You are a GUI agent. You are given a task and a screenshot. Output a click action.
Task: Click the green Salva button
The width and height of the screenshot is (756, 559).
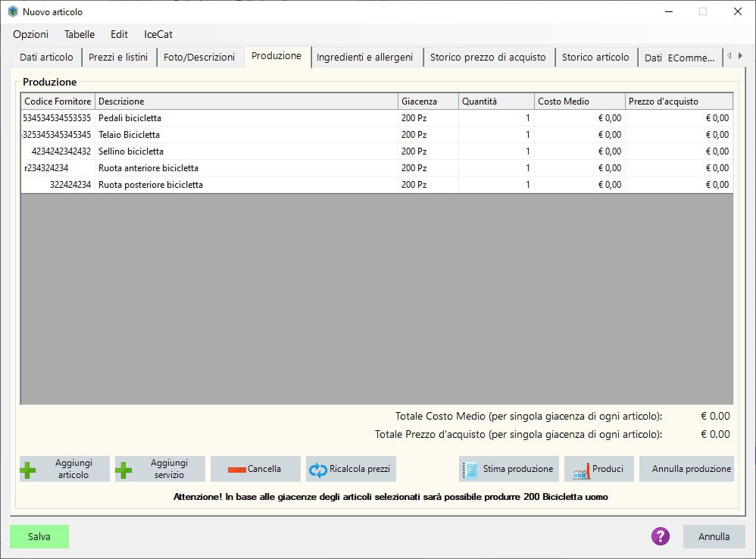[39, 536]
